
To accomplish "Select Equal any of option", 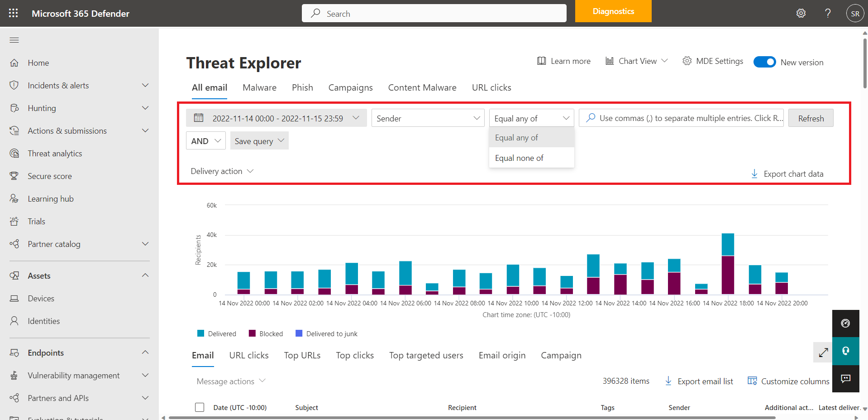I will (x=532, y=137).
